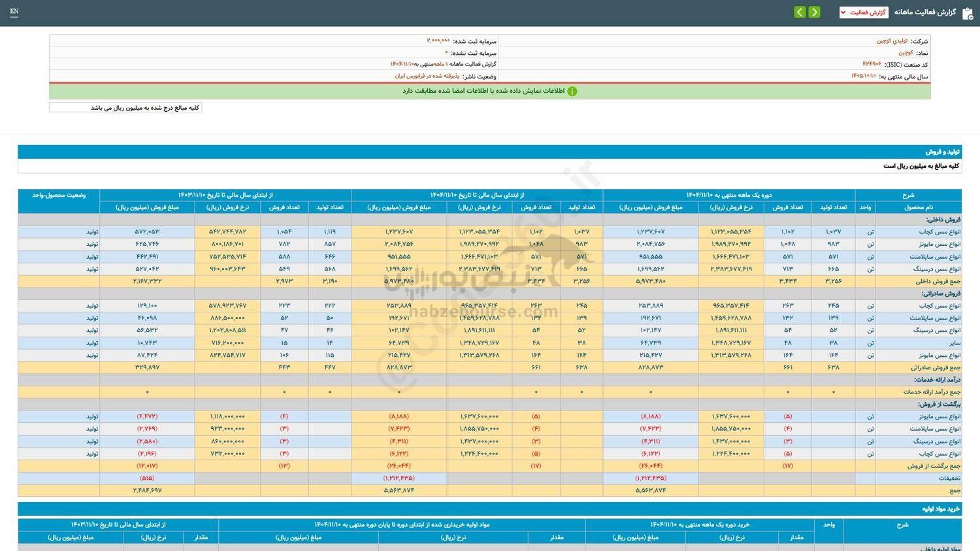Screen dimensions: 980x551
Task: Select the تولید و فروش section header bar
Action: tap(490, 152)
